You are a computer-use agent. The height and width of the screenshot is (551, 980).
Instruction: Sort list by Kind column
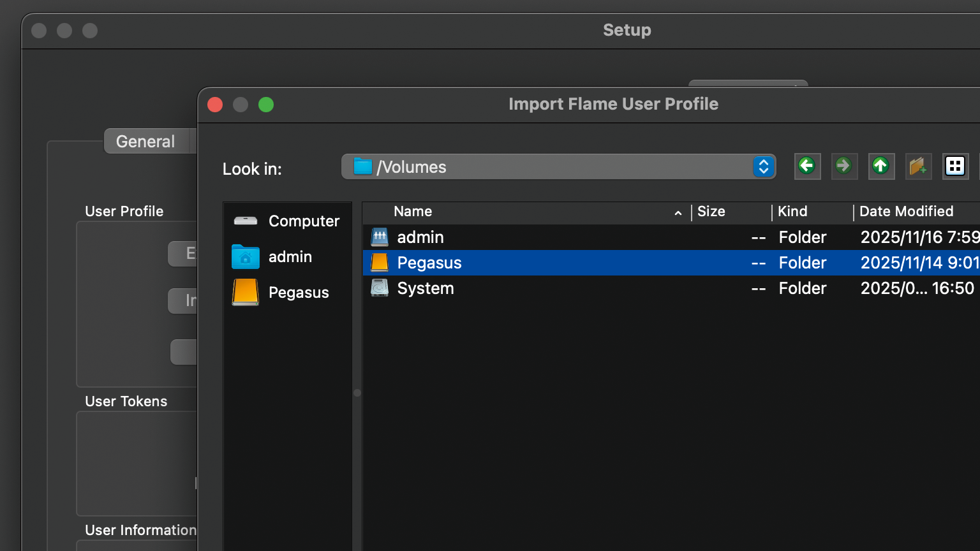click(792, 212)
